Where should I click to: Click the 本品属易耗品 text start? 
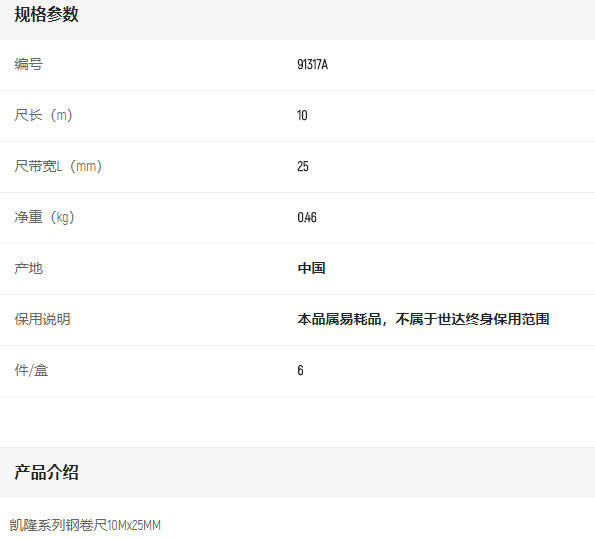(x=339, y=319)
